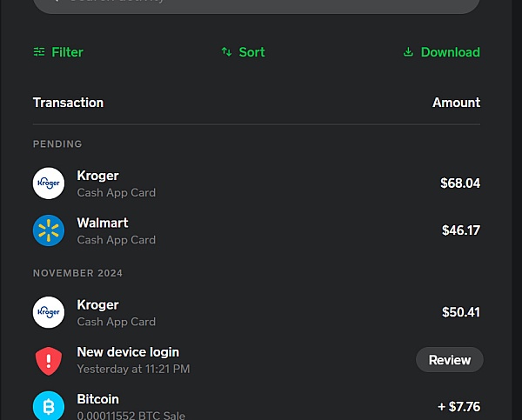Click the Download arrow icon

pyautogui.click(x=408, y=52)
